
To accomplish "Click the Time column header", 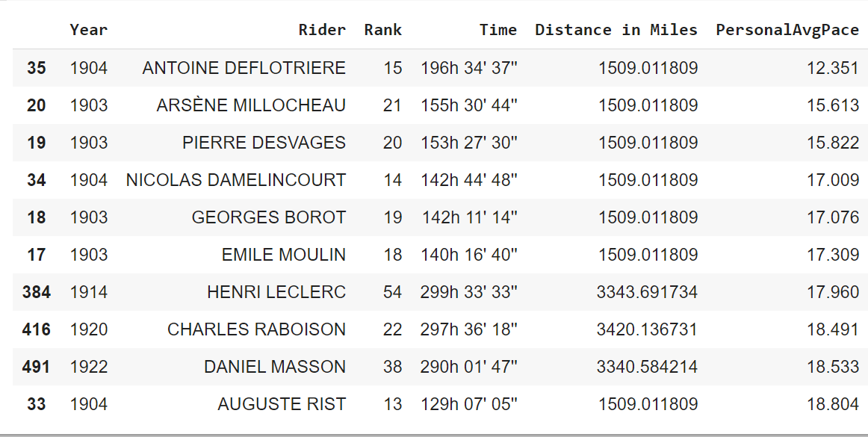I will point(498,31).
